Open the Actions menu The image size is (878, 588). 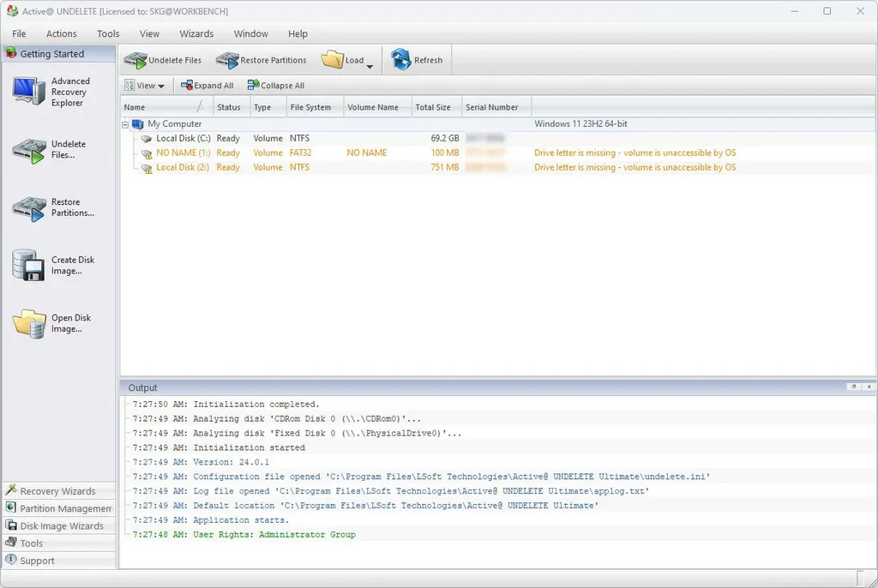click(x=61, y=33)
